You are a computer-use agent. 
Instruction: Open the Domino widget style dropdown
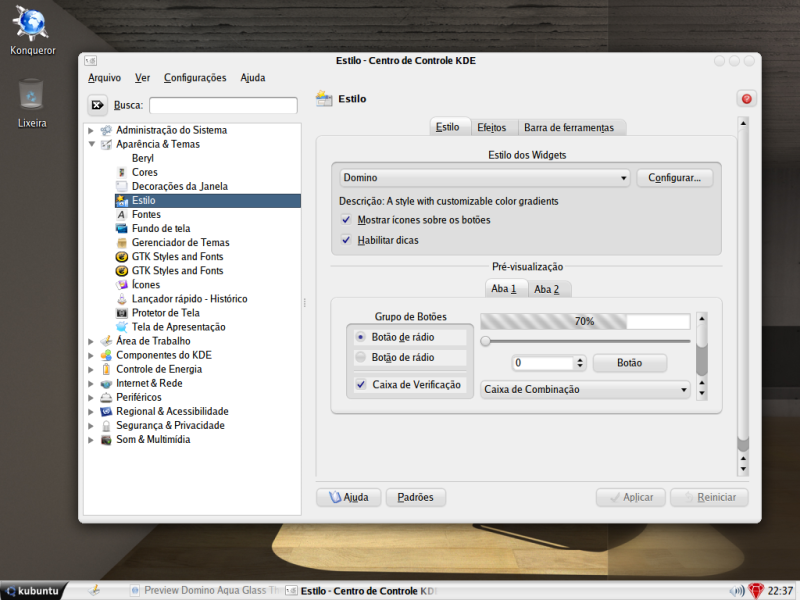pyautogui.click(x=485, y=178)
